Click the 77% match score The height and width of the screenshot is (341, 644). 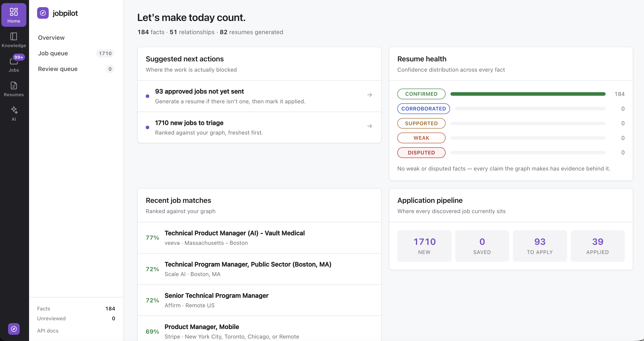152,238
